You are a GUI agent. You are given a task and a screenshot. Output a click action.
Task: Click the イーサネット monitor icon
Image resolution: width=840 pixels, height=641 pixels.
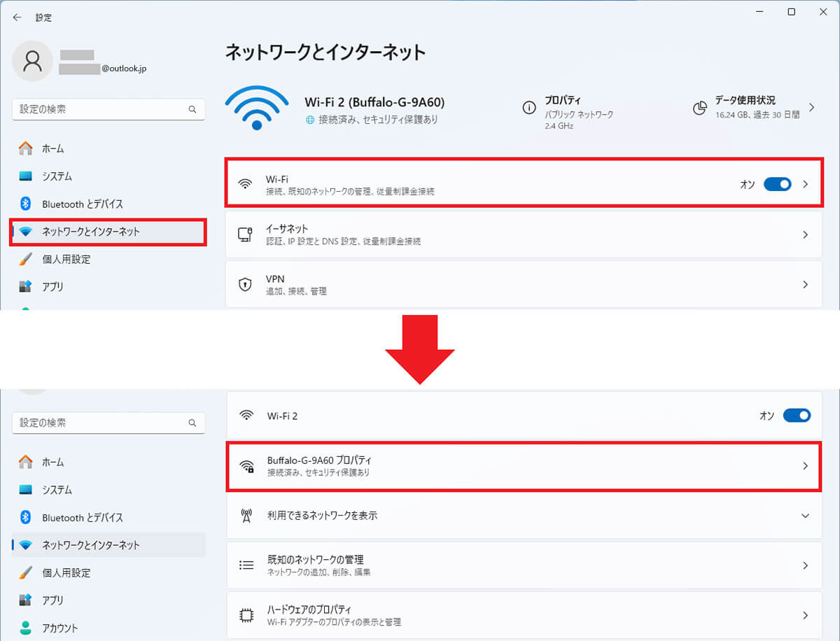(x=245, y=234)
